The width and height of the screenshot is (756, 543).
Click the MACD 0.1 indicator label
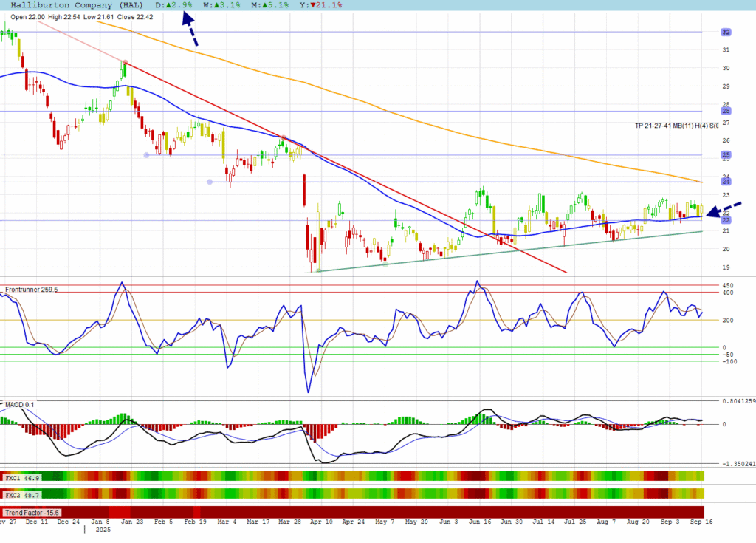pyautogui.click(x=19, y=404)
